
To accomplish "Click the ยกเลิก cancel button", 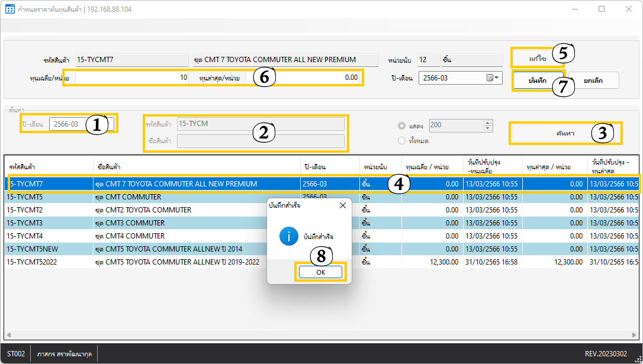I will (593, 80).
